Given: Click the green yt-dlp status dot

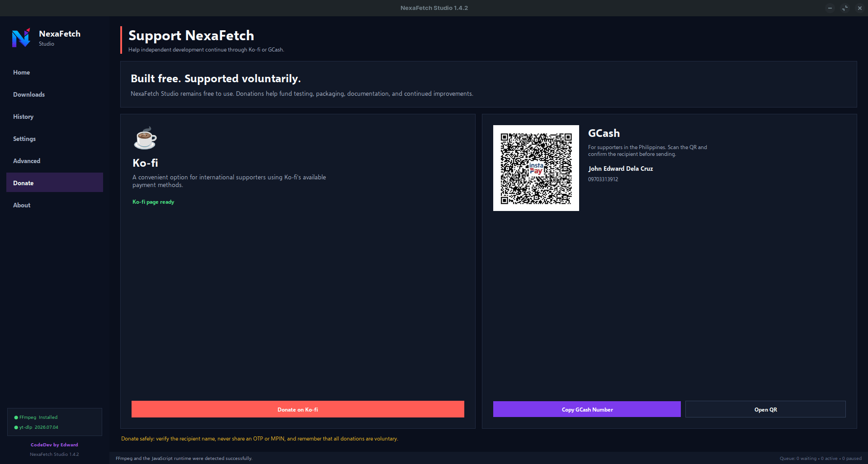Looking at the screenshot, I should (16, 427).
